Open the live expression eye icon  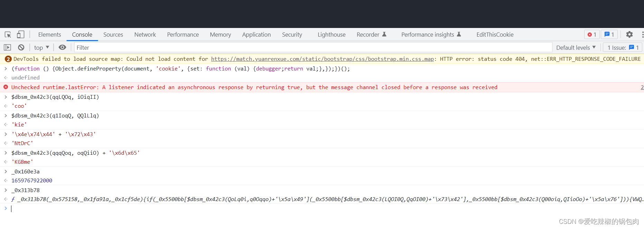point(62,47)
